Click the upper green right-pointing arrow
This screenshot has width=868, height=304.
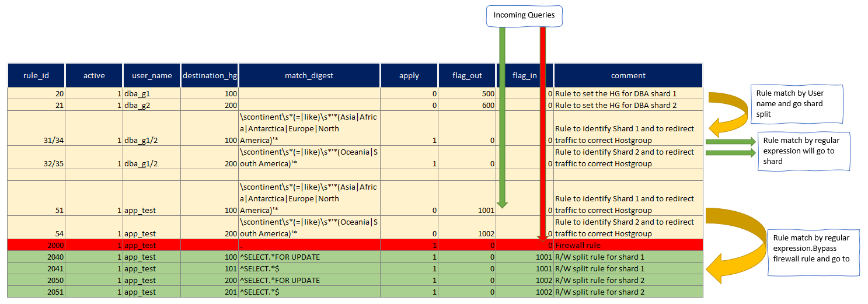[x=730, y=142]
